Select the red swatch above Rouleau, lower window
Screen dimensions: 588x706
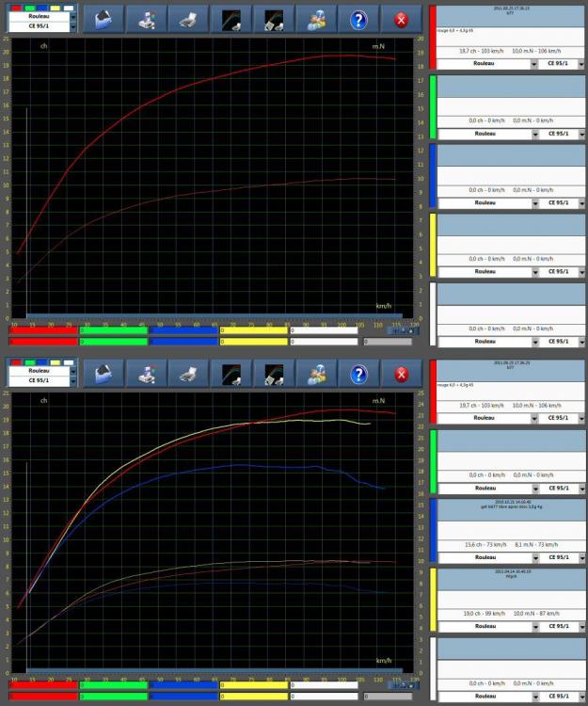click(17, 362)
